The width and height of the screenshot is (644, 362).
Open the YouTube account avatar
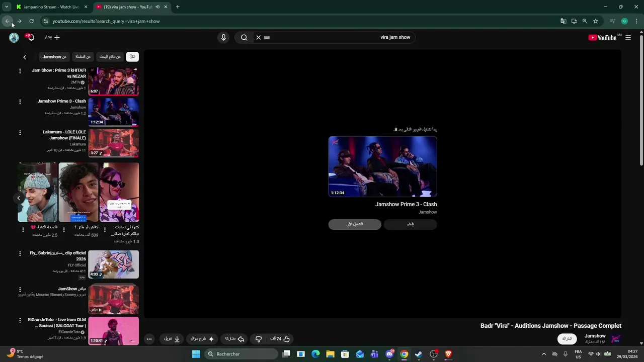(x=14, y=37)
